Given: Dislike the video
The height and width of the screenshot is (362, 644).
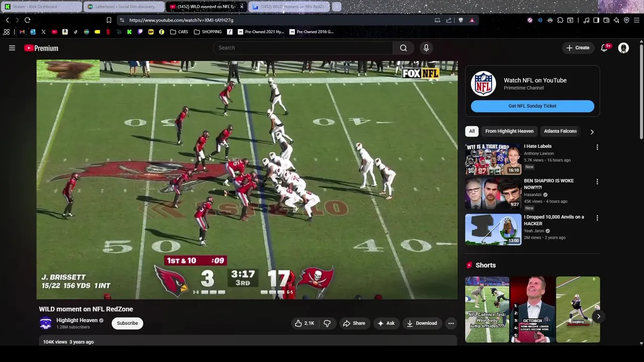Looking at the screenshot, I should [x=327, y=323].
